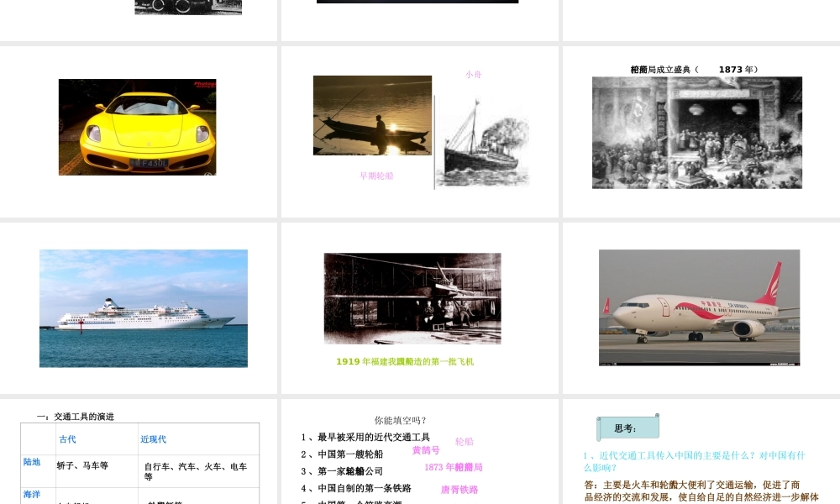Screen dimensions: 840x504
Task: Click the pink answer '黄鹄号'
Action: pos(426,450)
